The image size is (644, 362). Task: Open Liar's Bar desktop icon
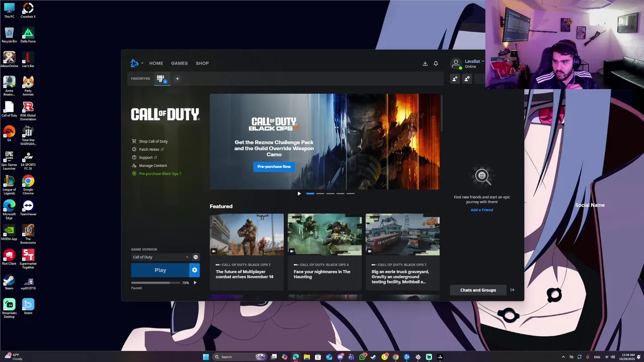coord(28,60)
